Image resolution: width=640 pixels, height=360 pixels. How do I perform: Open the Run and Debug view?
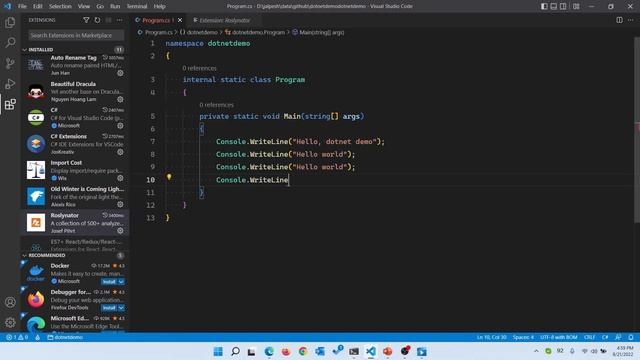[x=10, y=84]
